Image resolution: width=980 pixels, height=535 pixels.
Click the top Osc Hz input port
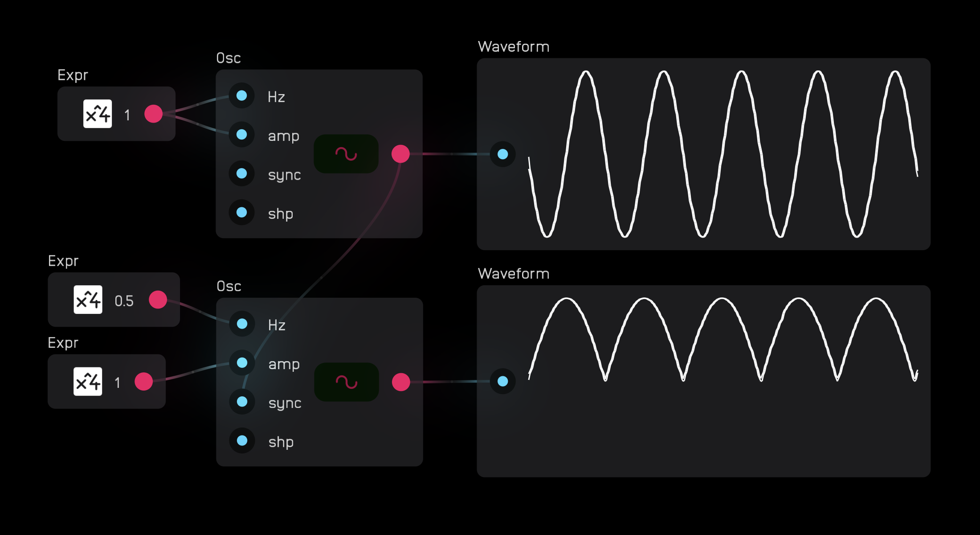[242, 95]
